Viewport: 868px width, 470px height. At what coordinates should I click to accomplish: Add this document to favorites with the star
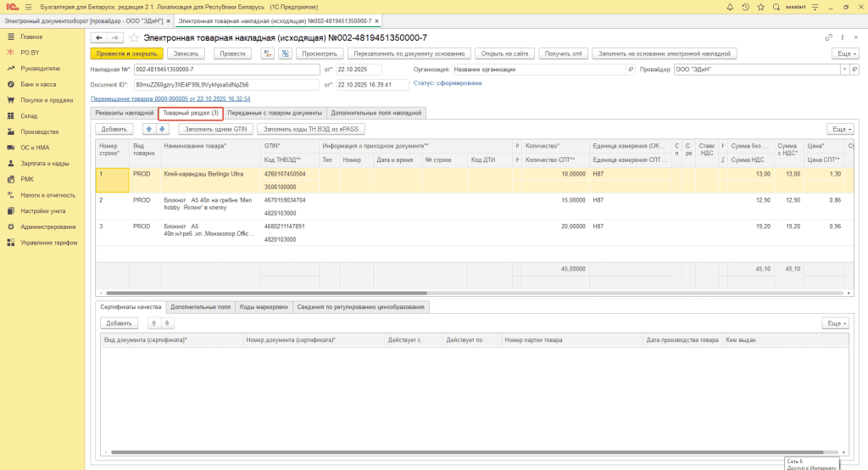(x=134, y=38)
